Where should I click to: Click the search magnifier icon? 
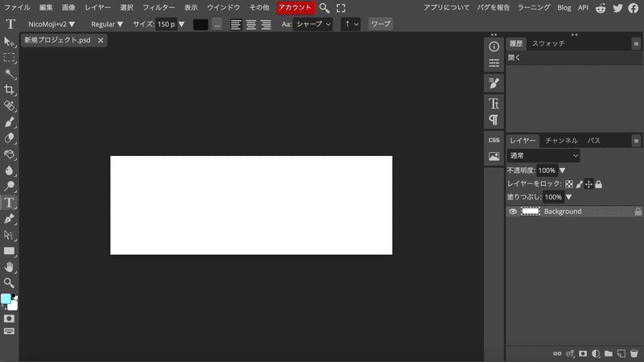[324, 8]
